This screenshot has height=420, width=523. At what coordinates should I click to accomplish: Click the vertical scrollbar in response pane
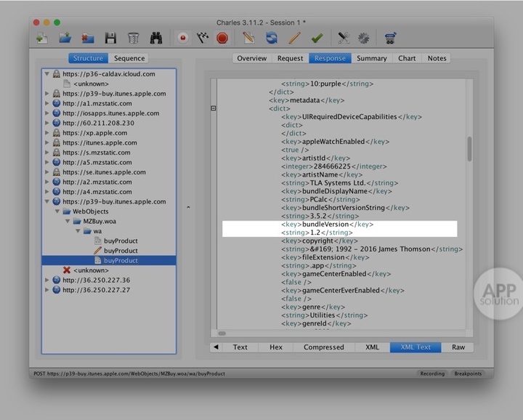tap(469, 149)
